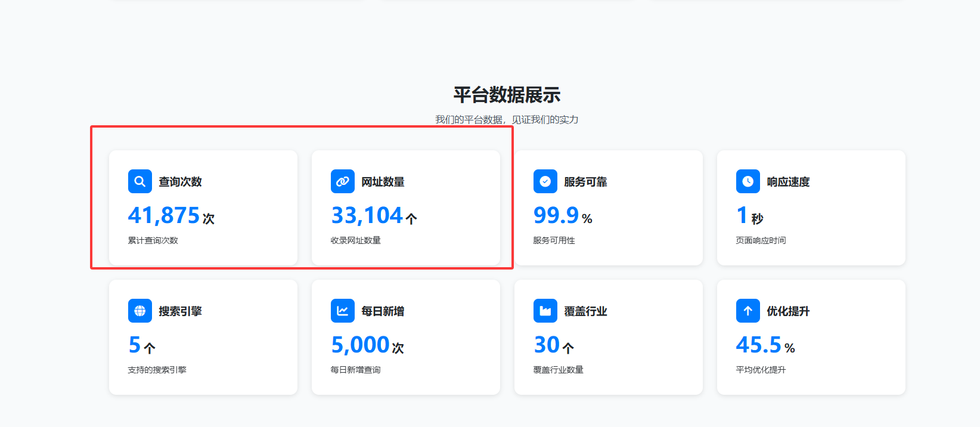The height and width of the screenshot is (427, 980).
Task: Click the globe icon beside 搜索引擎
Action: coord(139,311)
